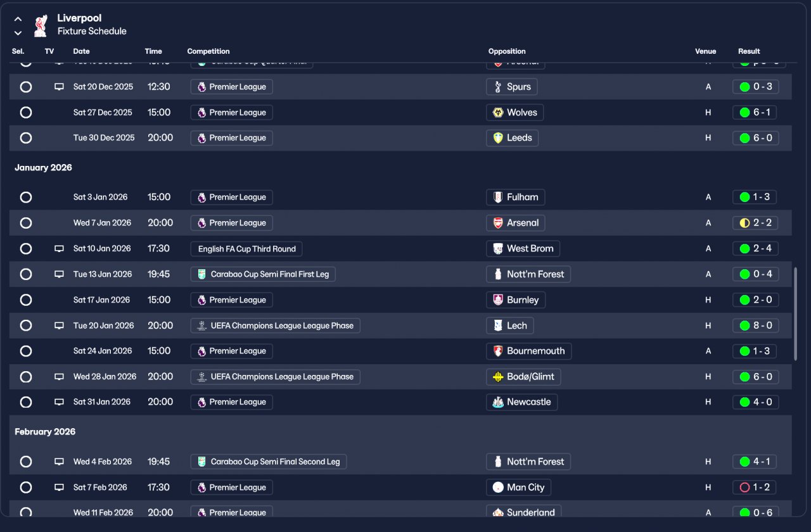
Task: Click the TV icon for the Spurs match
Action: pyautogui.click(x=59, y=87)
